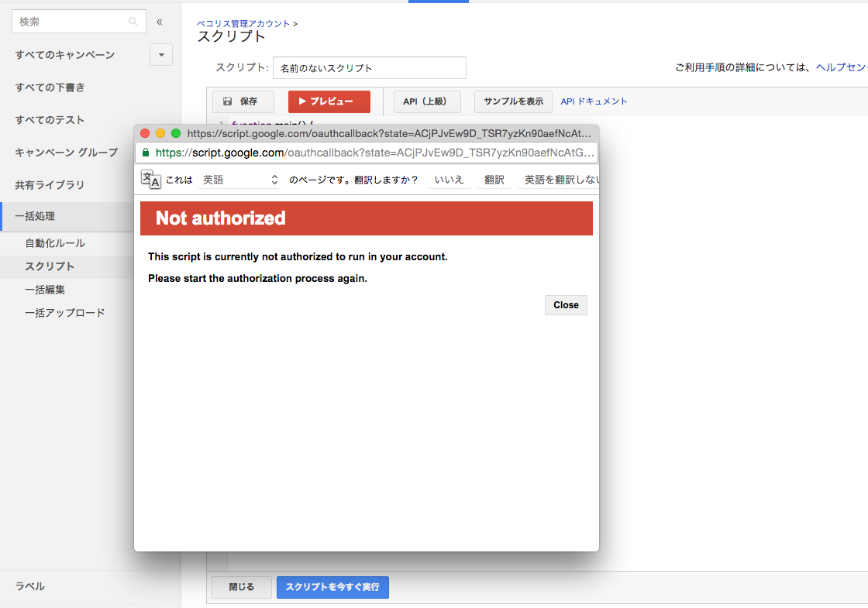The height and width of the screenshot is (608, 868).
Task: Click the API（上級） button
Action: point(427,101)
